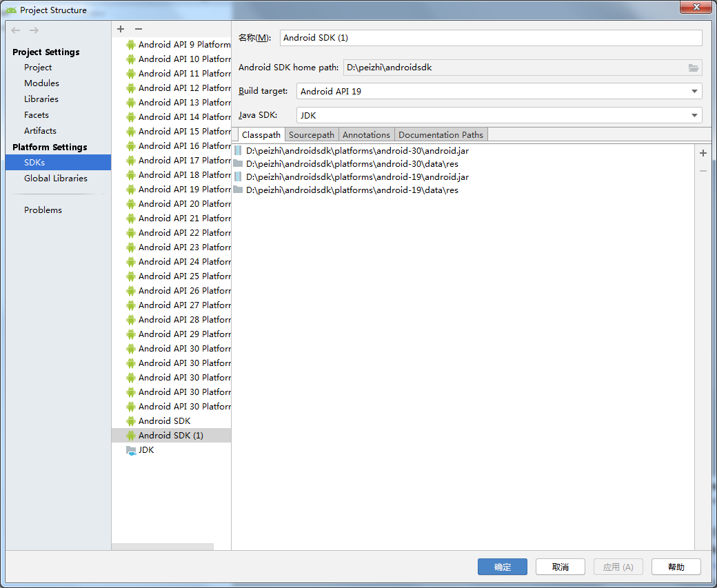Image resolution: width=717 pixels, height=588 pixels.
Task: Click jar icon of android-30 android.jar
Action: click(x=238, y=150)
